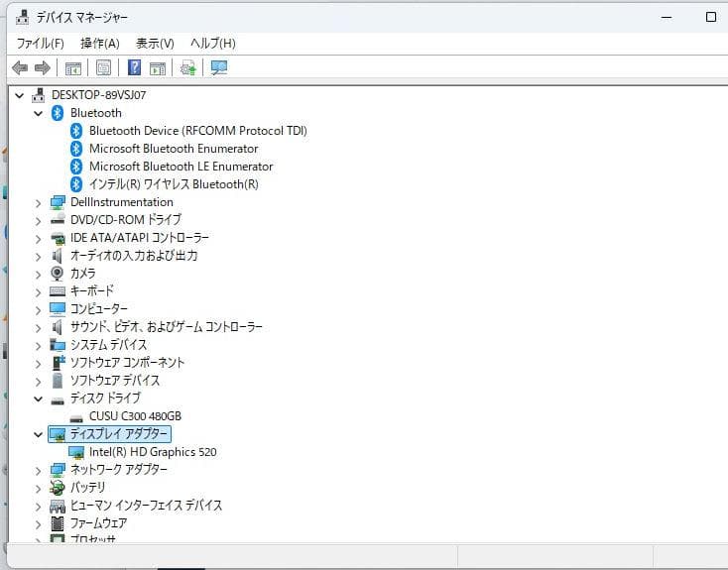Select CUSU C300 480GB disk drive
This screenshot has width=728, height=570.
pyautogui.click(x=135, y=416)
